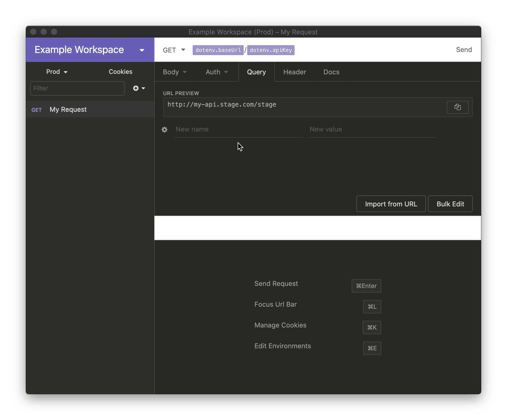This screenshot has height=420, width=507.
Task: Open the Body type dropdown tab
Action: click(175, 72)
